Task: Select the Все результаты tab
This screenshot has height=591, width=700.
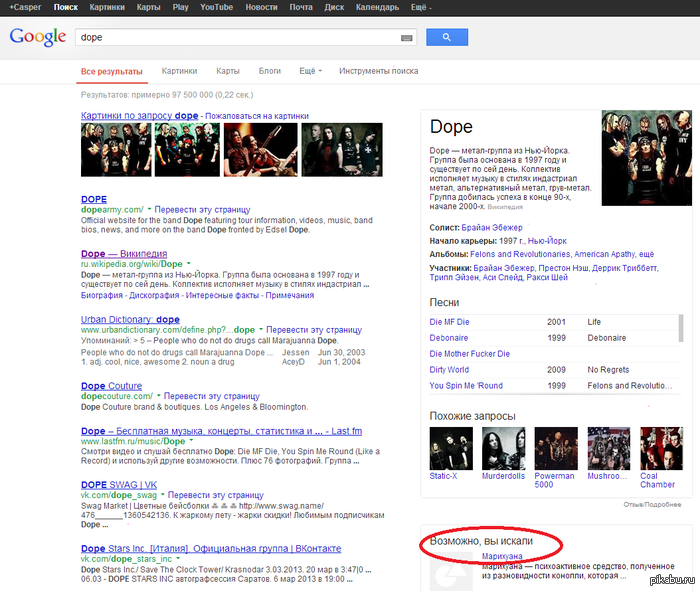Action: coord(112,71)
